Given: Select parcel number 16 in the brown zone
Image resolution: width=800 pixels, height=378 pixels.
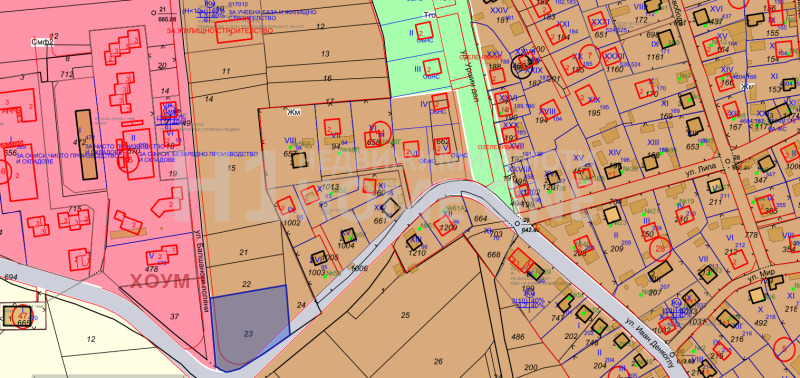Looking at the screenshot, I should tap(328, 78).
